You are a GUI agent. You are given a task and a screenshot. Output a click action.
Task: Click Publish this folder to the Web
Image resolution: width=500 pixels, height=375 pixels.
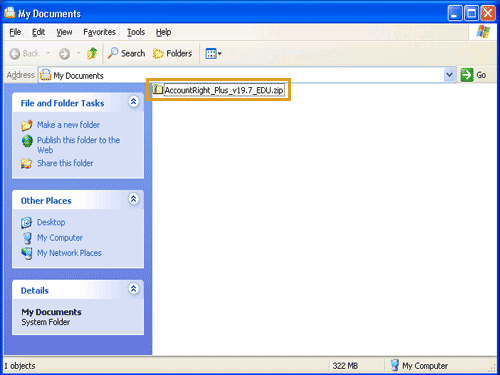pyautogui.click(x=78, y=145)
